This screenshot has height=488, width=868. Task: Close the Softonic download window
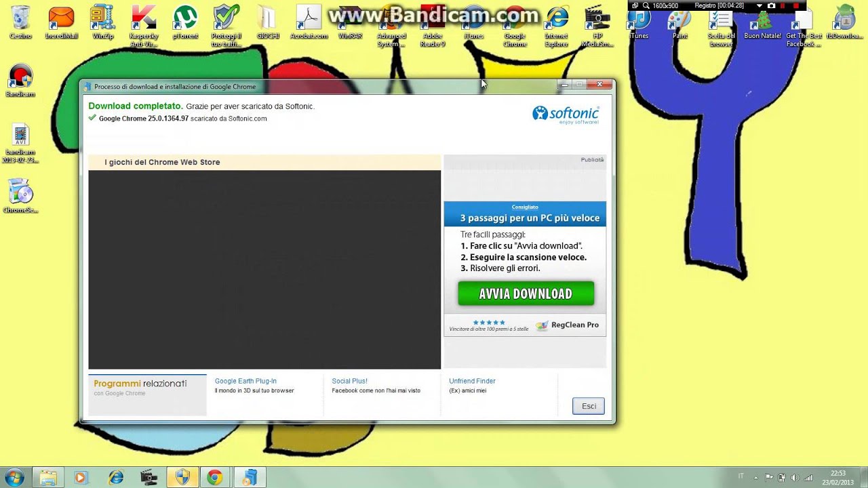click(599, 84)
